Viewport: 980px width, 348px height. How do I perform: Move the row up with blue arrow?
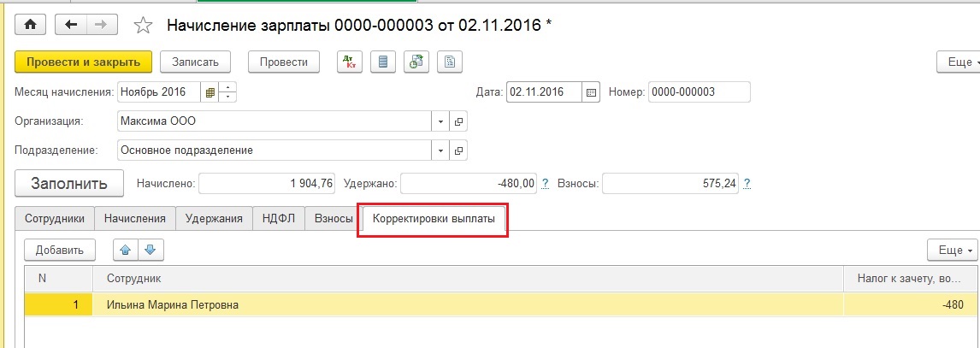(125, 250)
